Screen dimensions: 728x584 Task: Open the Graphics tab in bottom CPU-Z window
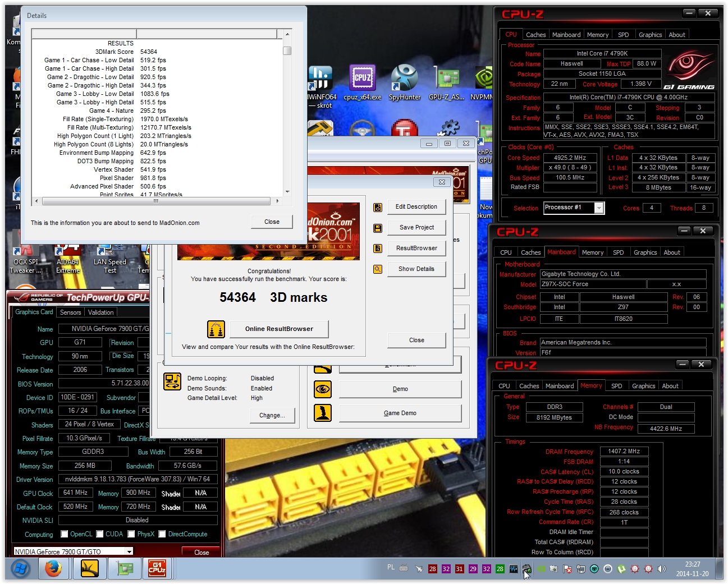pos(643,386)
